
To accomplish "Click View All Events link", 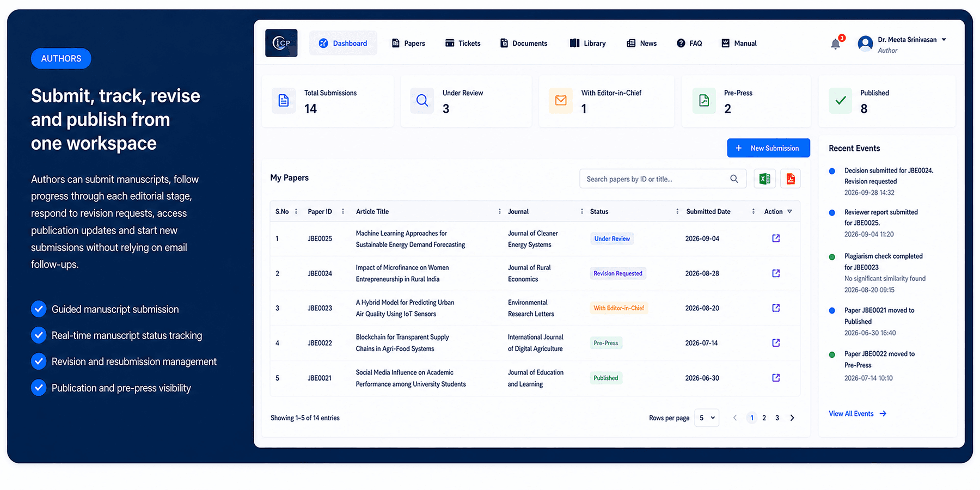I will 857,414.
